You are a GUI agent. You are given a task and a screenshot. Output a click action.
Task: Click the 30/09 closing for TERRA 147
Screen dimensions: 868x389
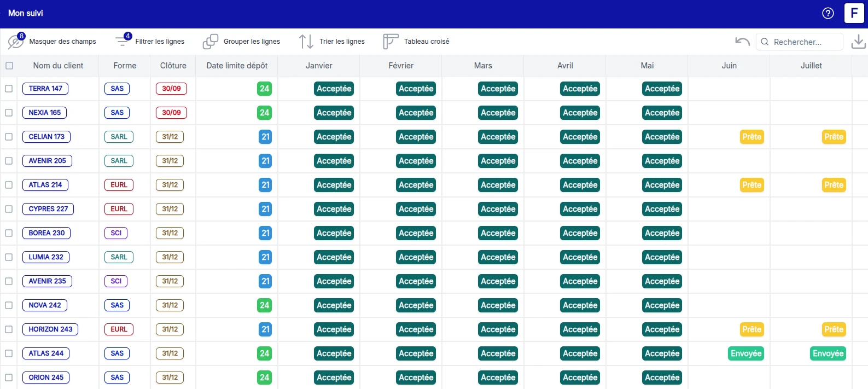click(171, 89)
